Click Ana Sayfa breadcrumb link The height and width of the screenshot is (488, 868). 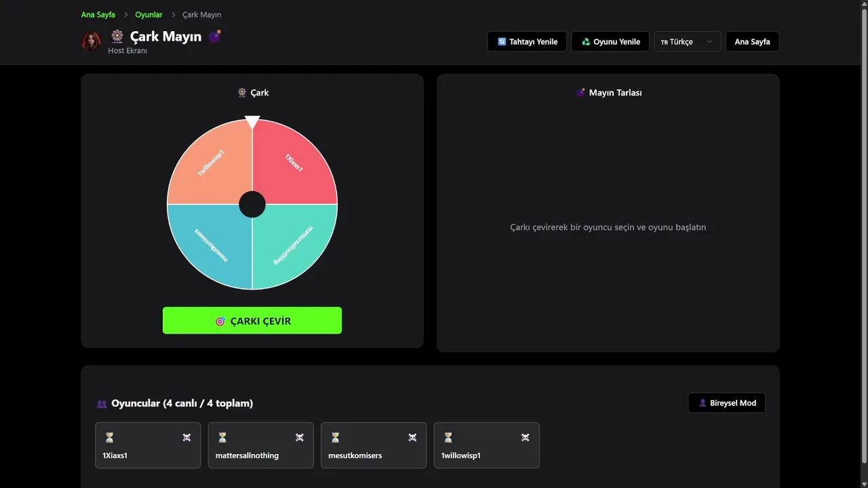tap(98, 15)
